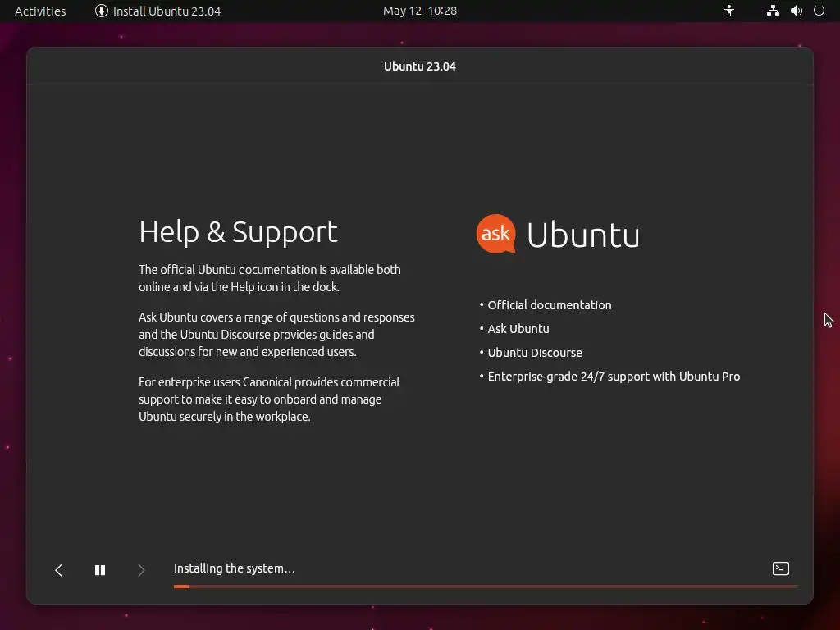840x630 pixels.
Task: Click the 'Help & Support' heading
Action: click(239, 232)
